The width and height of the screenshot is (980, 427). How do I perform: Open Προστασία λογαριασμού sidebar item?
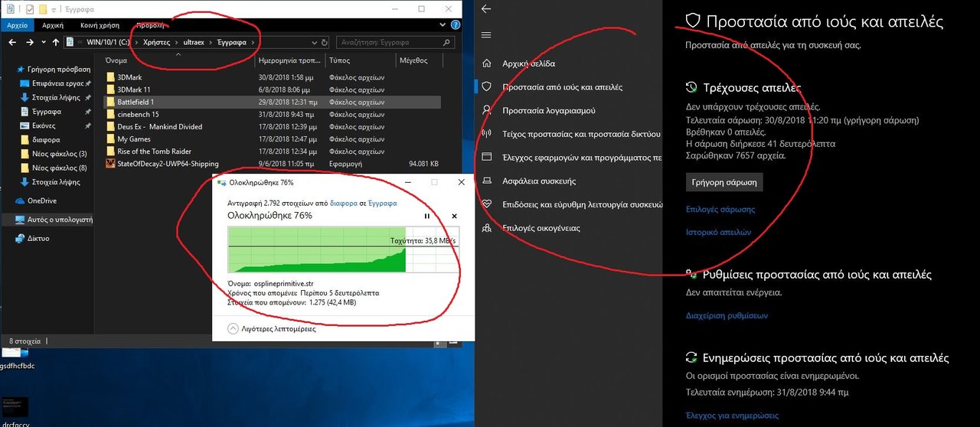point(550,110)
